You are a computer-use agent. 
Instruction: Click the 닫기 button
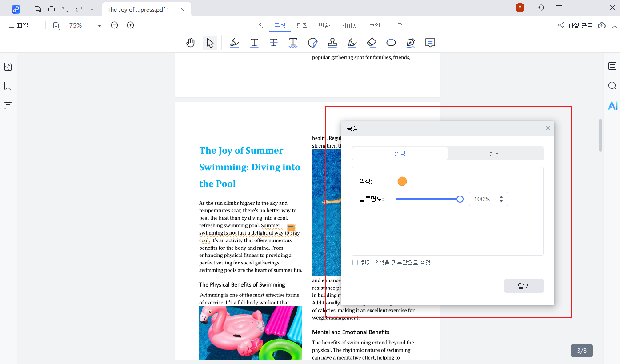pos(524,286)
